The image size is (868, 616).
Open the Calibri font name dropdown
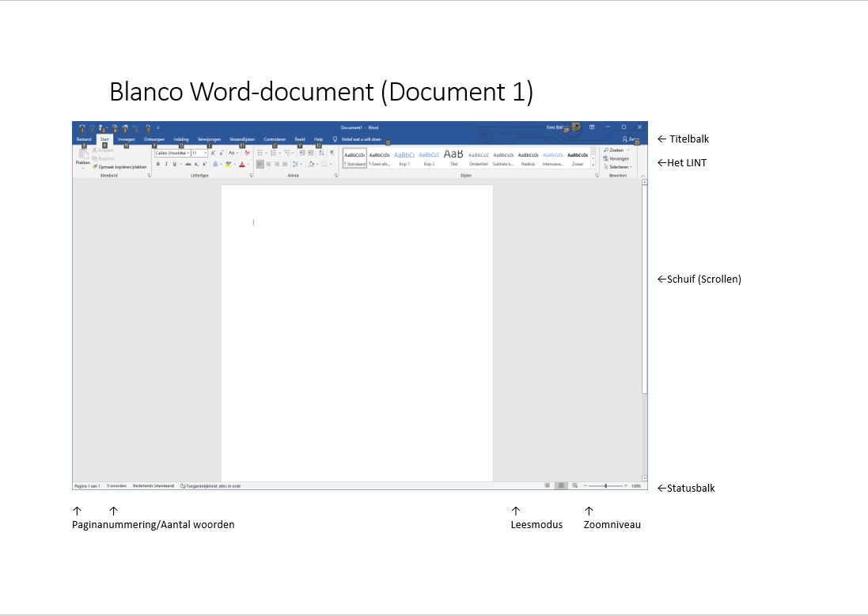[172, 153]
